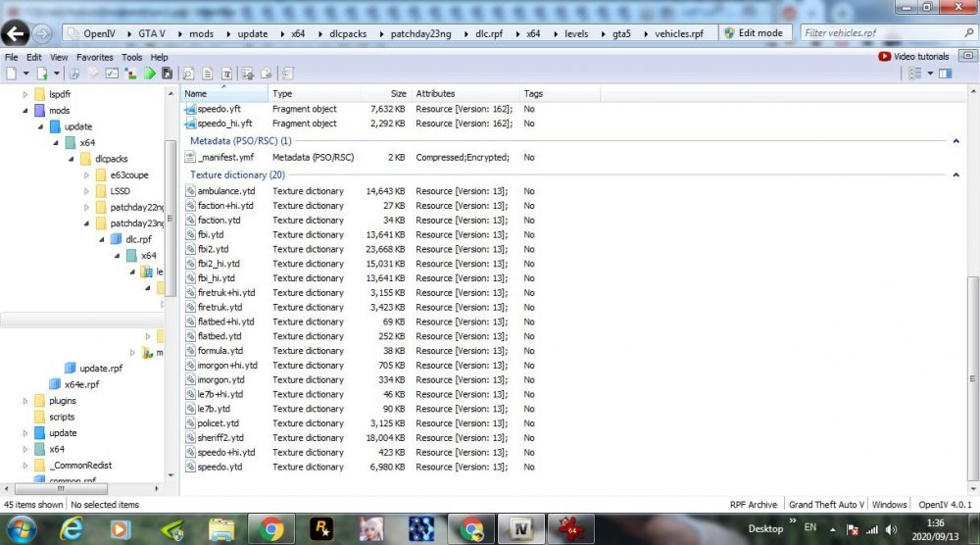Open the Tools menu
Viewport: 980px width, 545px height.
[132, 57]
